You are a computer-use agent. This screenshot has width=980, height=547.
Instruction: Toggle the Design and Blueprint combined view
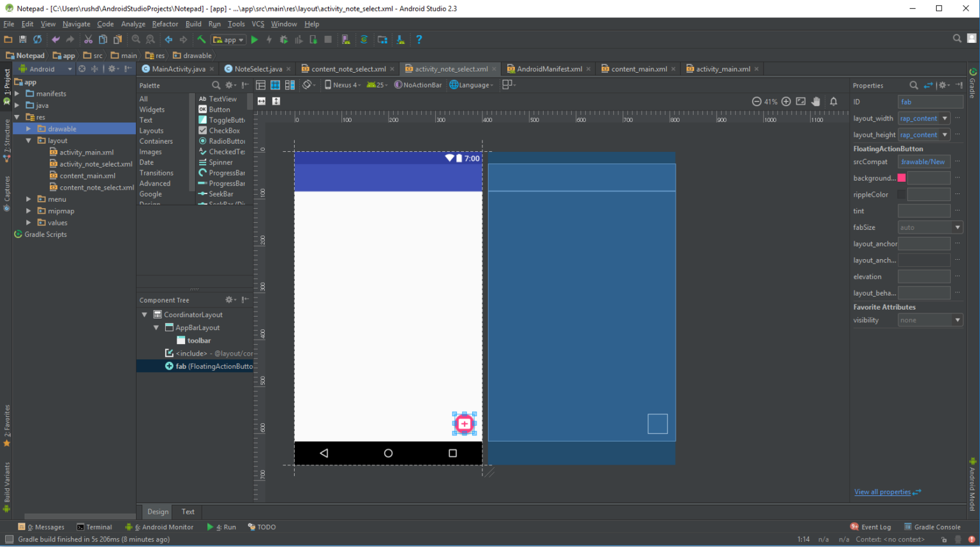290,85
